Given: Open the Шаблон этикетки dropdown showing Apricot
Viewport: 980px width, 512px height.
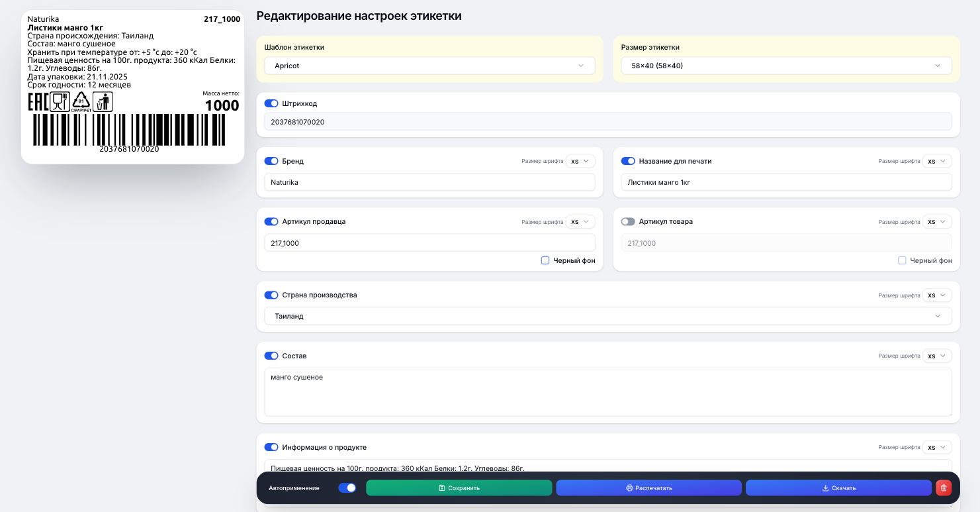Looking at the screenshot, I should pyautogui.click(x=429, y=66).
